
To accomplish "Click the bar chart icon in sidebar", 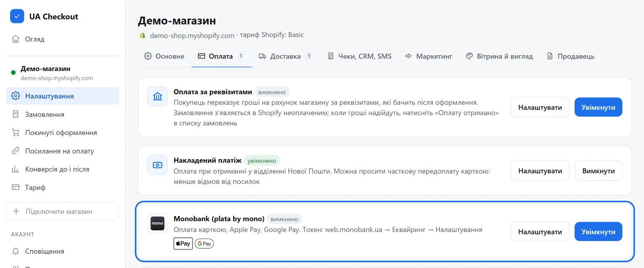I will click(x=16, y=169).
